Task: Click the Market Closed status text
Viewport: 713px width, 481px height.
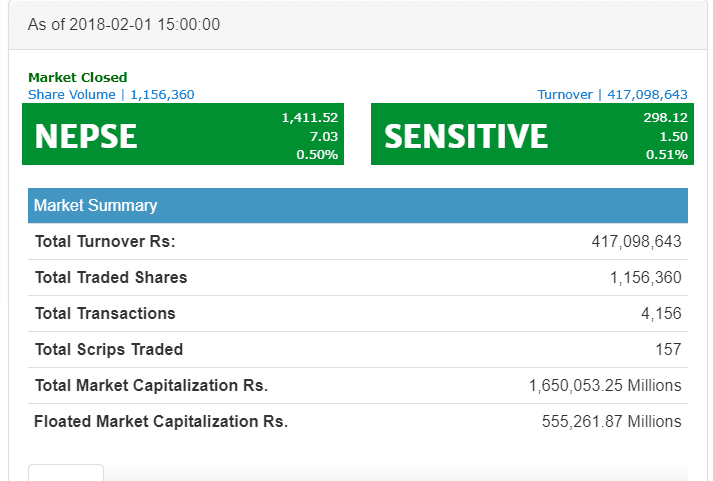Action: [x=77, y=77]
